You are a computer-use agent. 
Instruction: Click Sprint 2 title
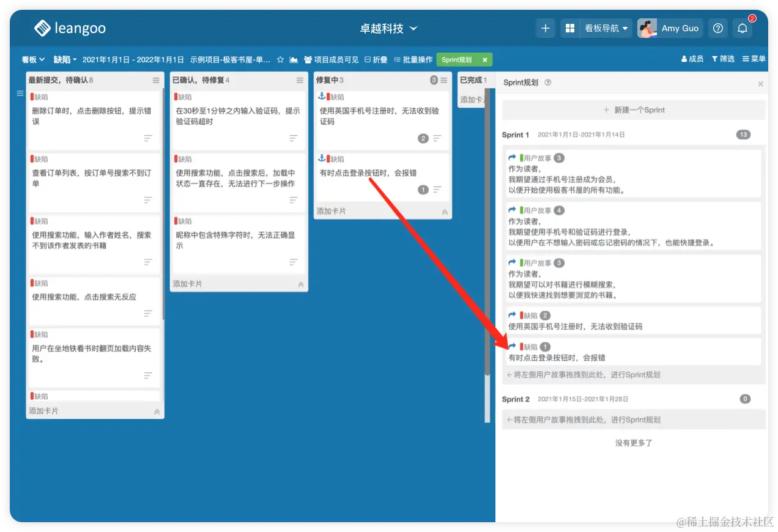click(516, 399)
